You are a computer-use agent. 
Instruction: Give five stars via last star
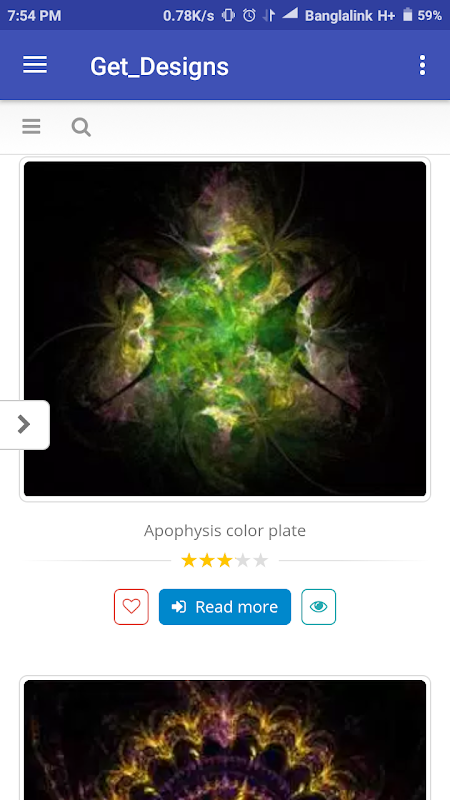(x=261, y=561)
